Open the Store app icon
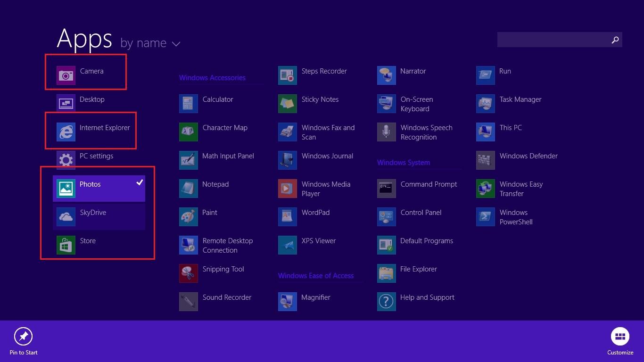 (66, 245)
